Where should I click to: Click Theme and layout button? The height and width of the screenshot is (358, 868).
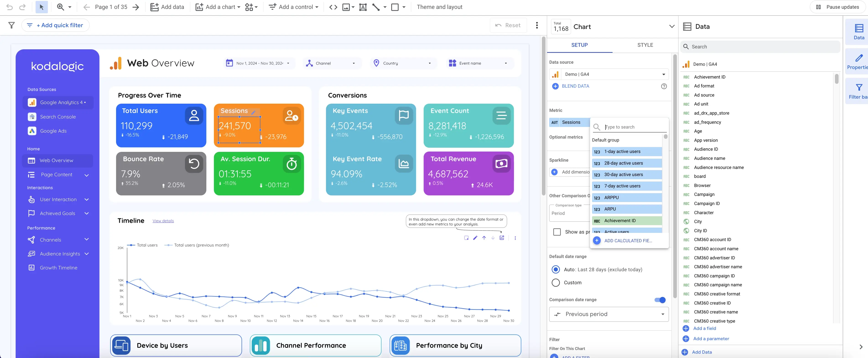439,7
